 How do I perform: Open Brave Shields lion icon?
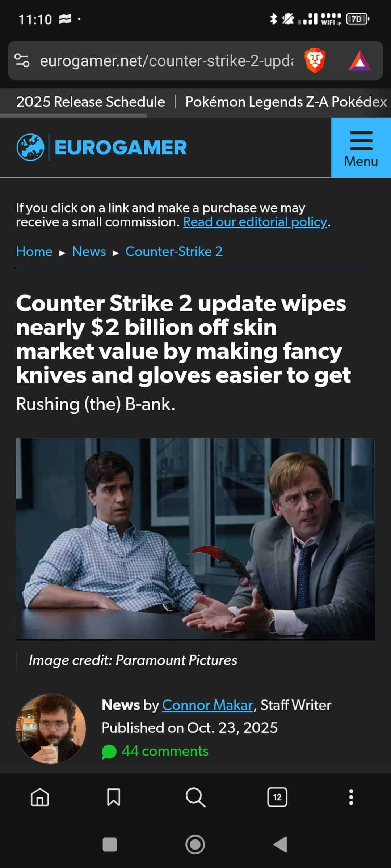pyautogui.click(x=315, y=61)
